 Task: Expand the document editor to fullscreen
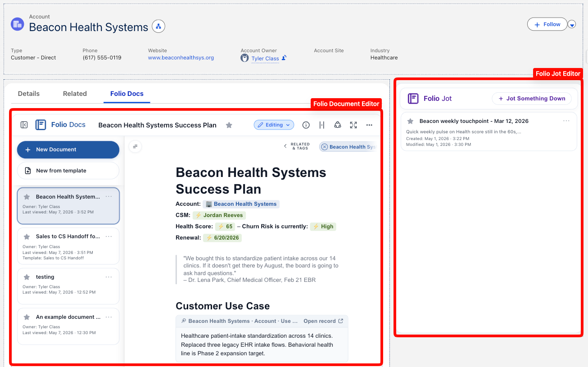(x=353, y=125)
